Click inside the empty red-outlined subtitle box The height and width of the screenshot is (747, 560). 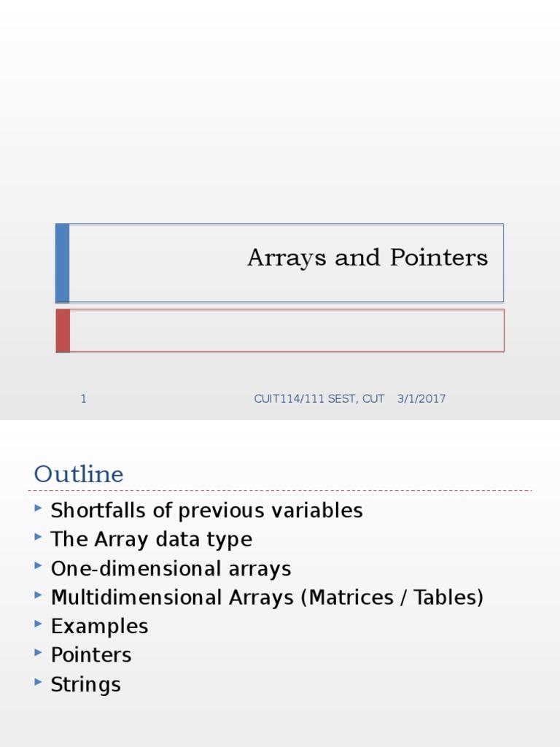[x=286, y=330]
